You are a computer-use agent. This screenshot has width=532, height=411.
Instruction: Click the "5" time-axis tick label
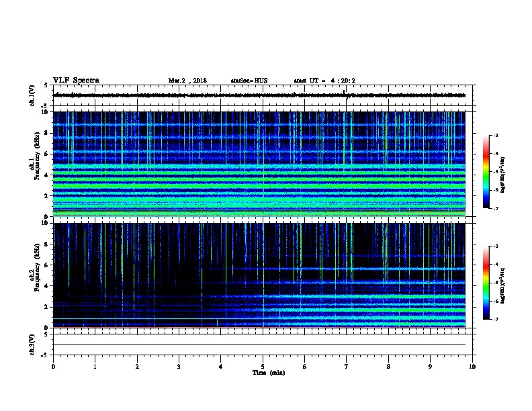(263, 367)
